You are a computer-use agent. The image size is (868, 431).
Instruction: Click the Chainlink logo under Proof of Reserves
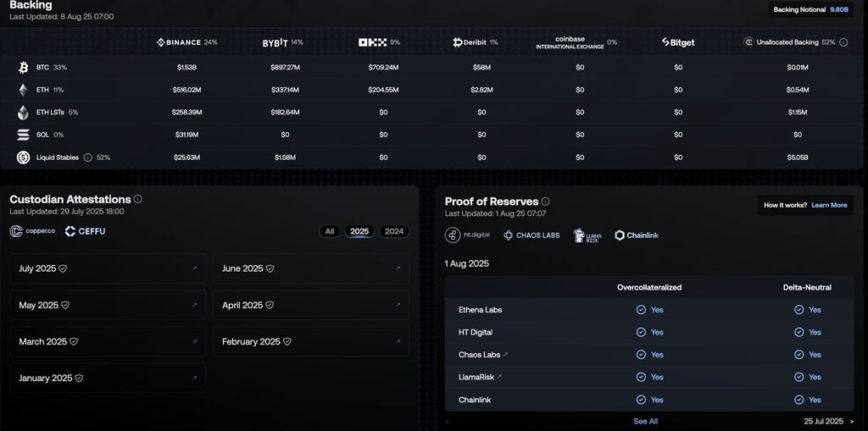coord(637,235)
